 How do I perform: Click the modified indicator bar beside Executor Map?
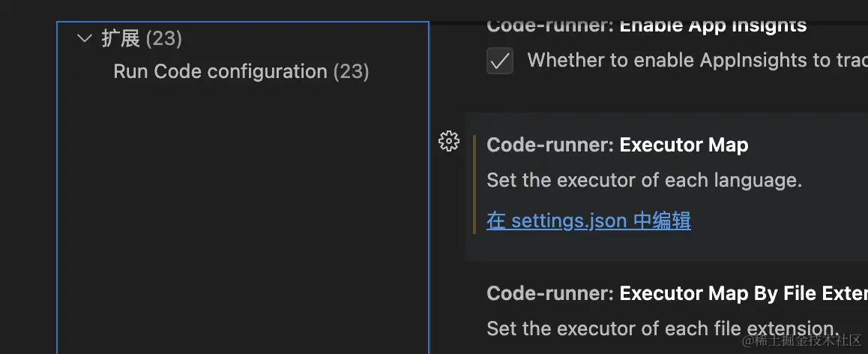click(x=474, y=184)
